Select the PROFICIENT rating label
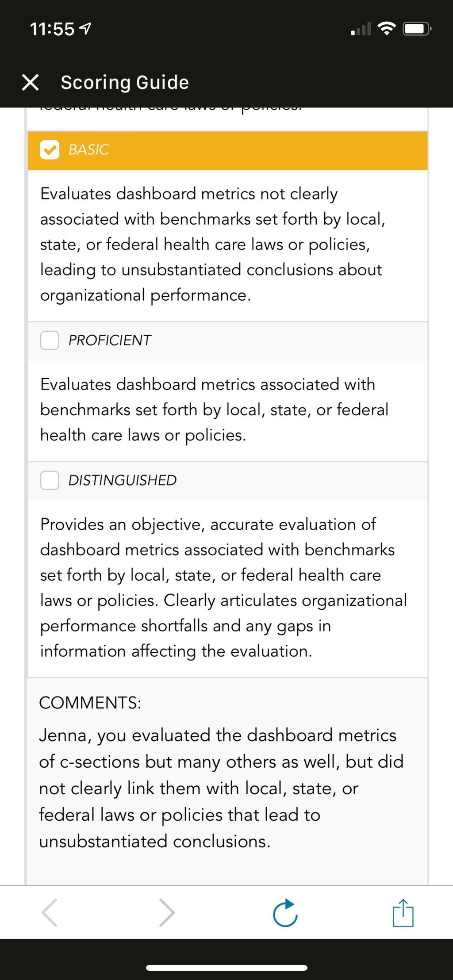 pos(110,341)
